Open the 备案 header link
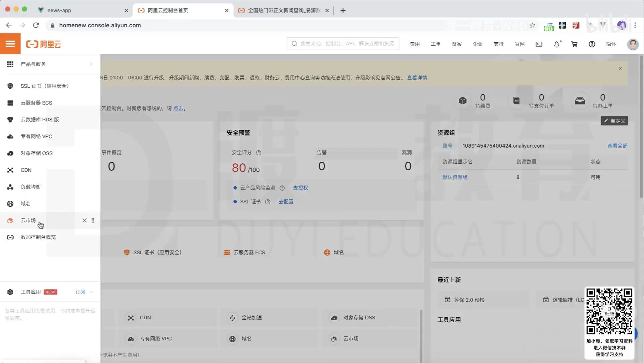Image resolution: width=644 pixels, height=363 pixels. [457, 44]
